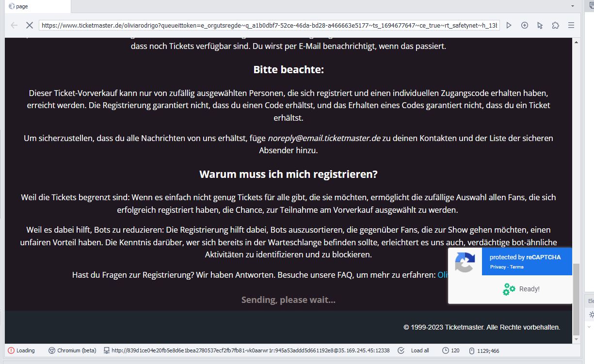
Task: Go back with the browser back arrow
Action: (x=14, y=25)
